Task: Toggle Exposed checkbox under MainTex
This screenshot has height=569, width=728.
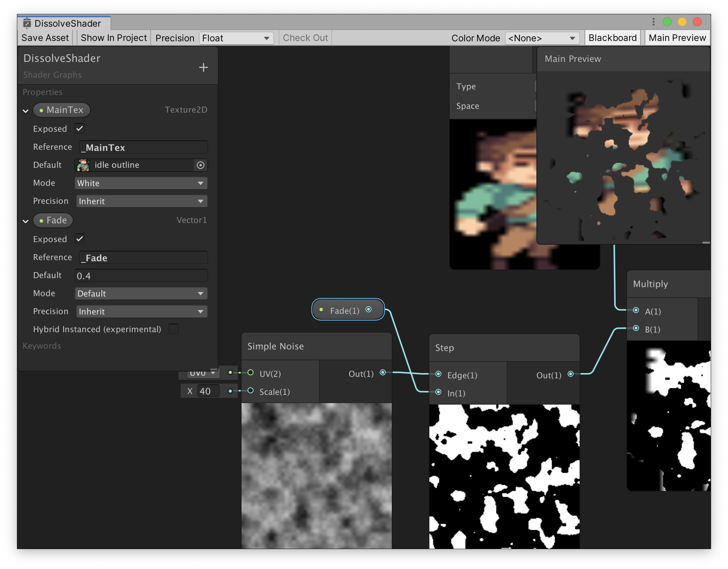Action: 80,128
